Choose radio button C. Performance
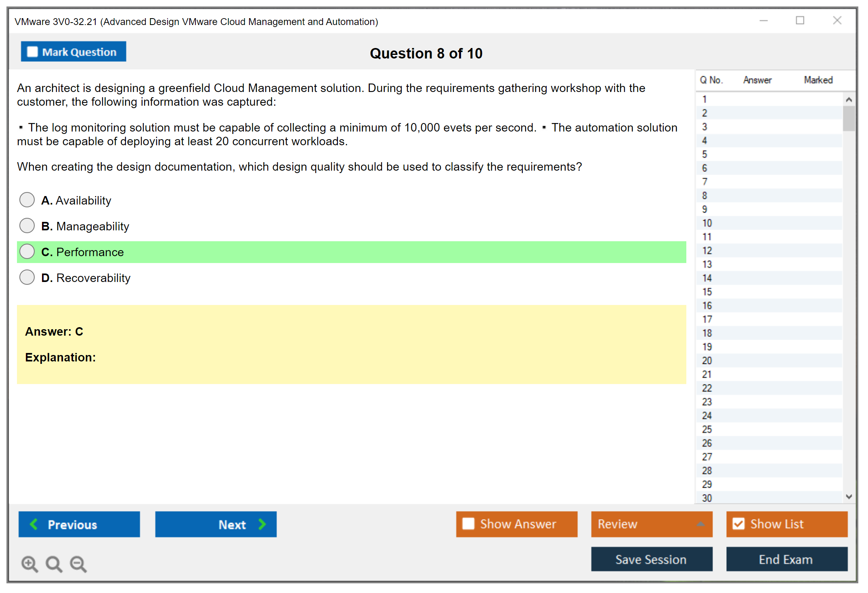The height and width of the screenshot is (593, 868). 27,251
